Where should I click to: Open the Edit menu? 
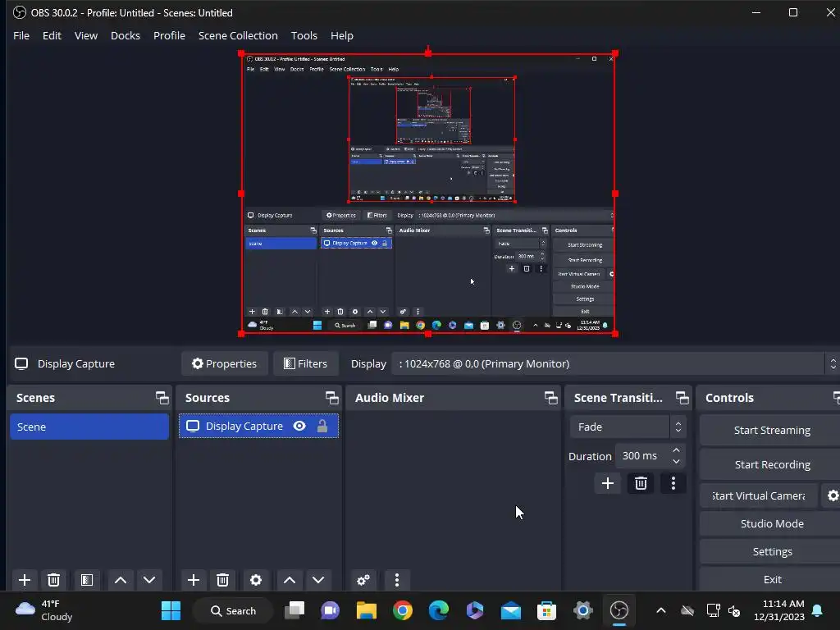coord(52,35)
